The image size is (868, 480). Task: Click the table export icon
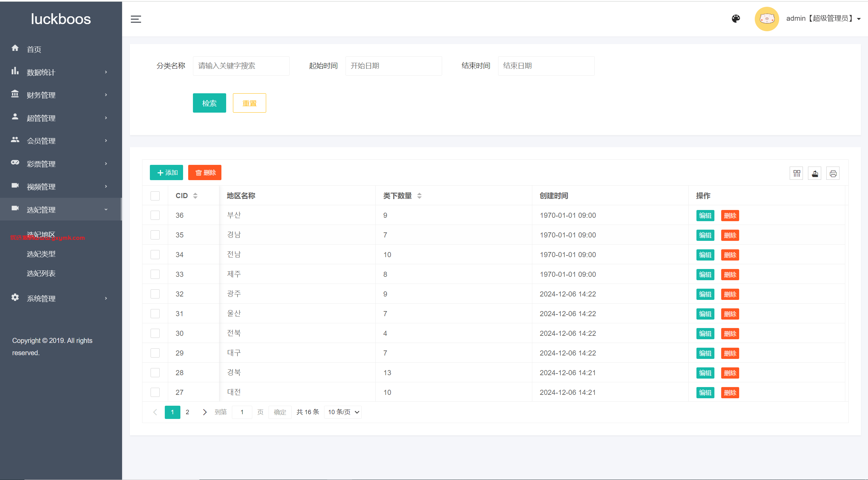tap(815, 174)
